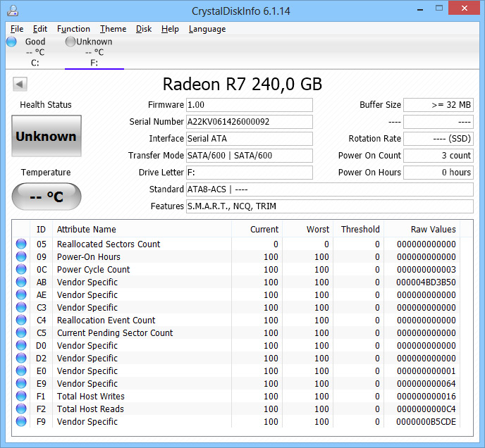The image size is (485, 448).
Task: Click the temperature -- °C button
Action: 47,197
